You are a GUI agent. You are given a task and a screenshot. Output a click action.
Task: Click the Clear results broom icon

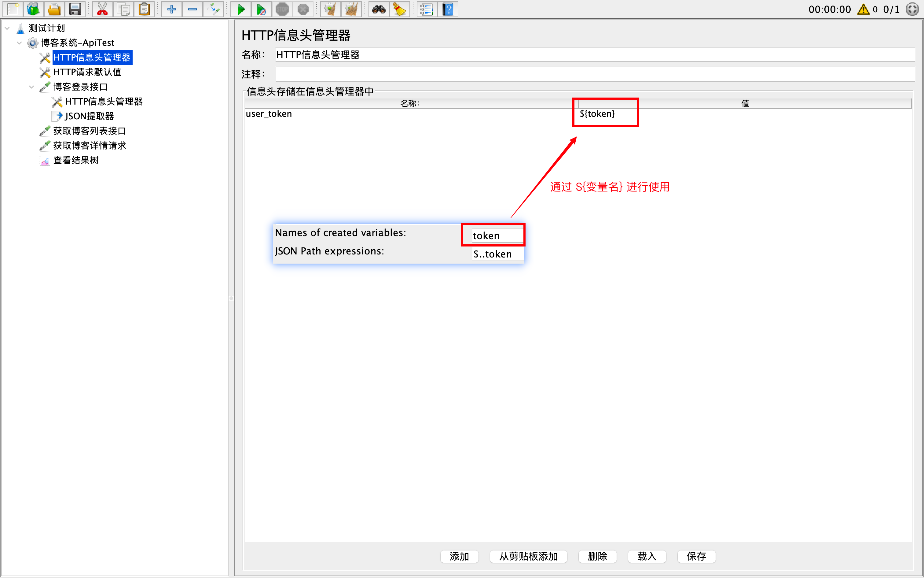coord(330,9)
